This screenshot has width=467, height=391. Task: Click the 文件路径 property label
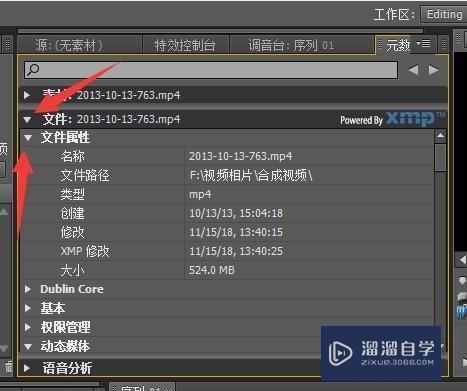(85, 175)
